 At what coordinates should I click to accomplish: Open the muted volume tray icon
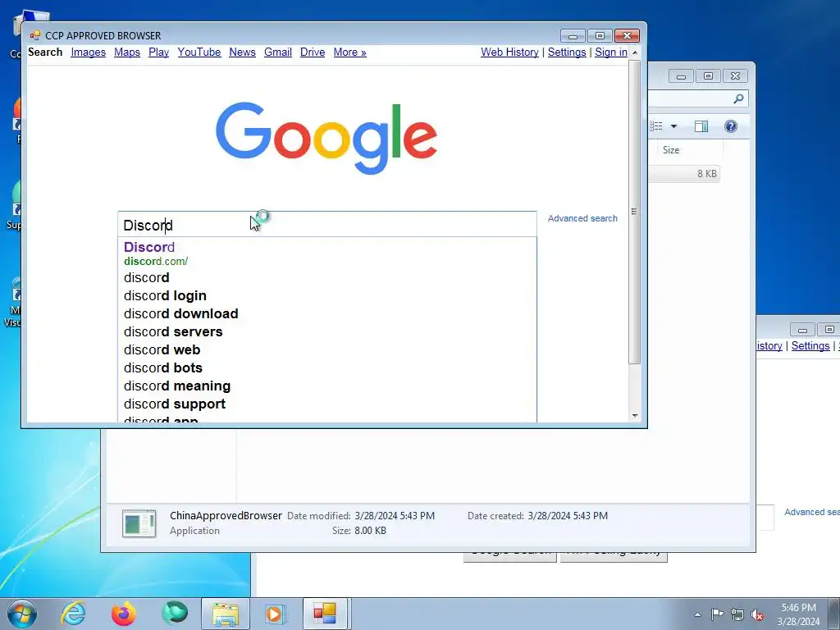tap(757, 614)
